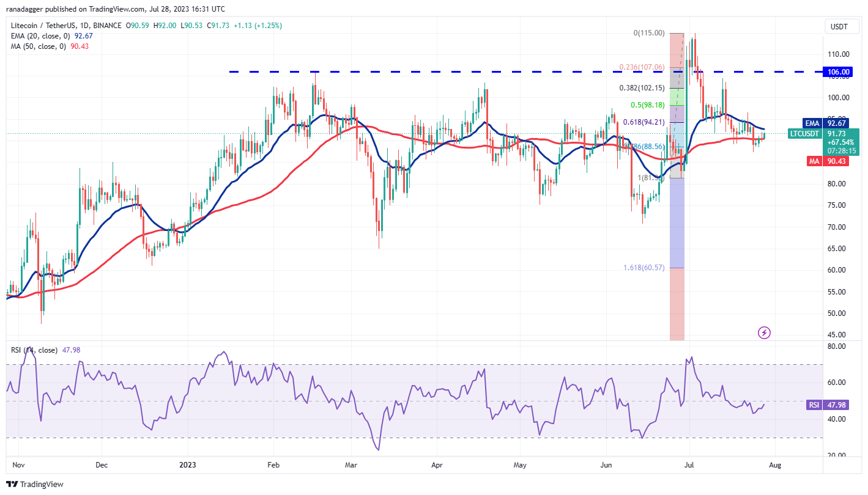Click the blue EMA tag on the price scale

pos(812,123)
